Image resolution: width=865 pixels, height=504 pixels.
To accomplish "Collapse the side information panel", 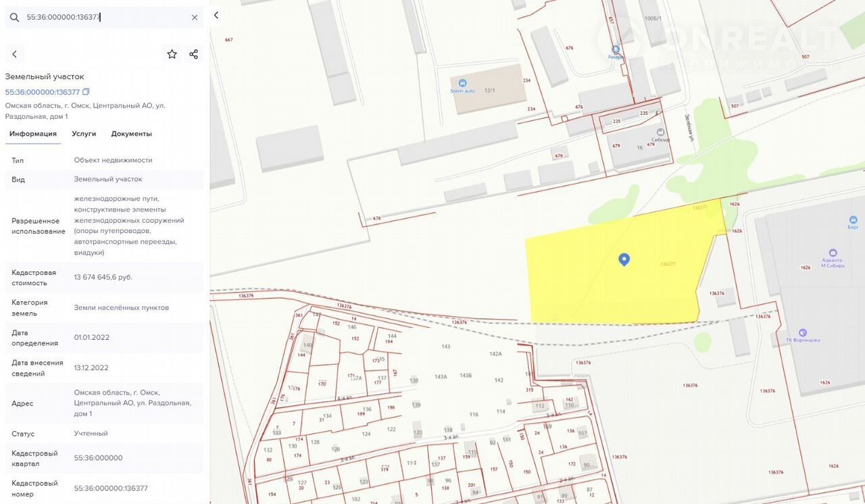I will coord(216,15).
